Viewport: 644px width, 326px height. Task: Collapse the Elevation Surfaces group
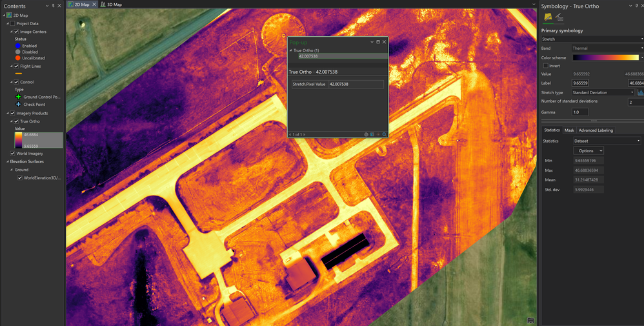pyautogui.click(x=7, y=161)
